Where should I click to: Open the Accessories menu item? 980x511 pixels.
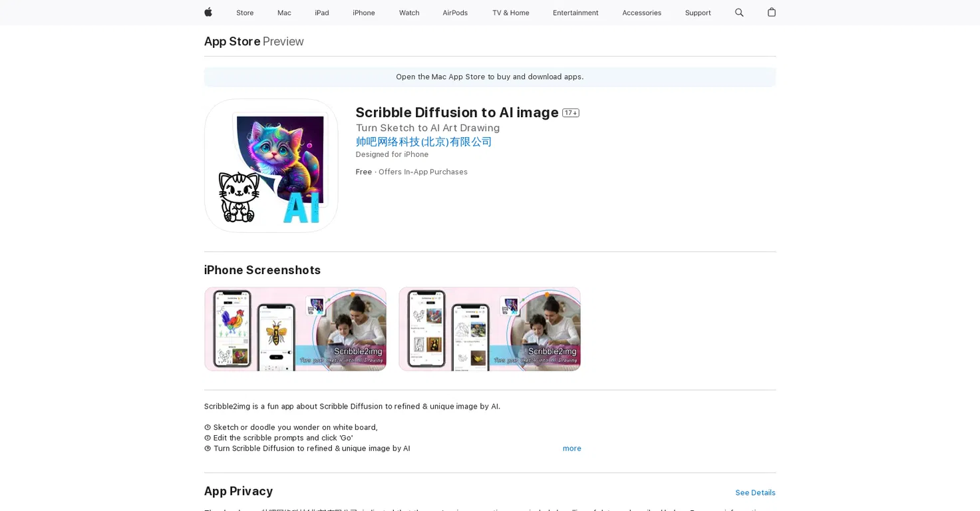(641, 13)
